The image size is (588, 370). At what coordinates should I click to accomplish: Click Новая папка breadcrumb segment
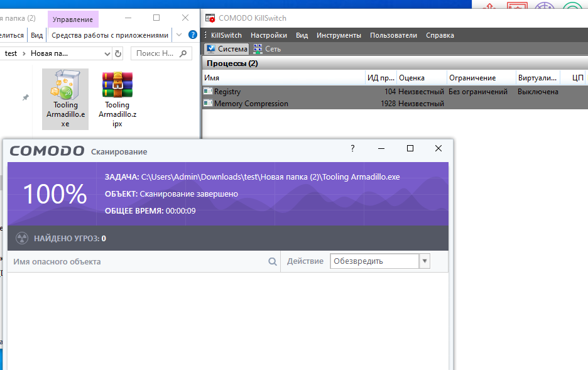[49, 53]
